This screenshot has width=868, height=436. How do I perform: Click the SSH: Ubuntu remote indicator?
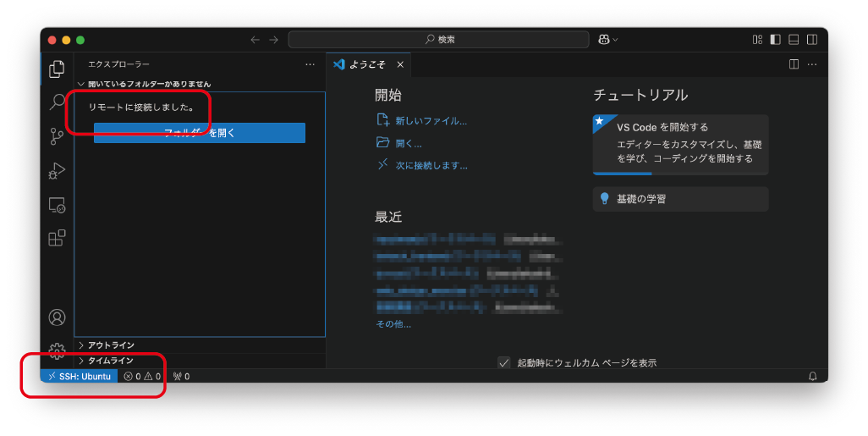pos(80,376)
